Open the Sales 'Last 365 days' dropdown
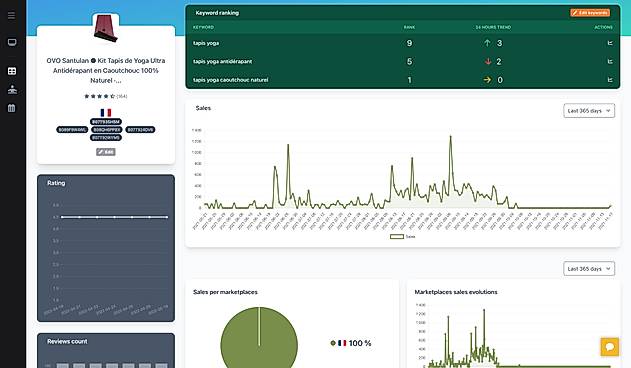Image resolution: width=631 pixels, height=368 pixels. [589, 111]
